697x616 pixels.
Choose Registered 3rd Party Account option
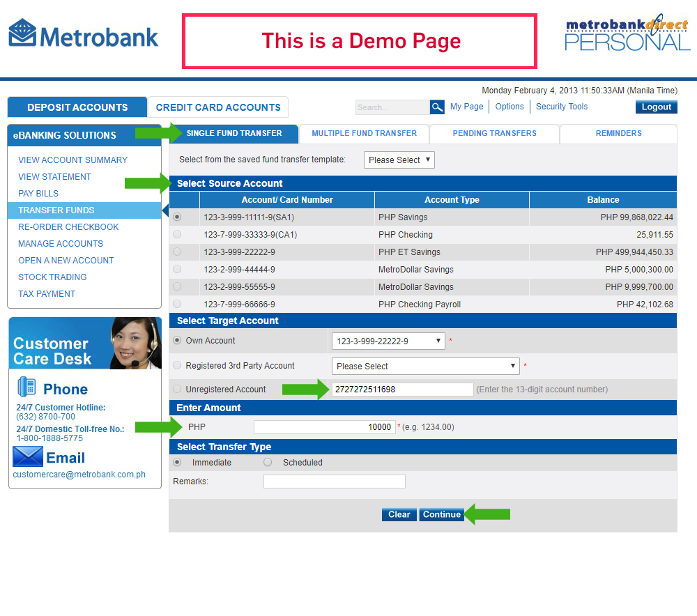177,365
